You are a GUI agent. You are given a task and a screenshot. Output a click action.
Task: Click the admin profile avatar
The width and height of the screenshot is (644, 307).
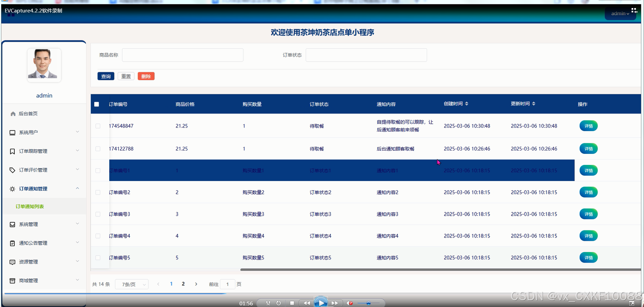[44, 64]
